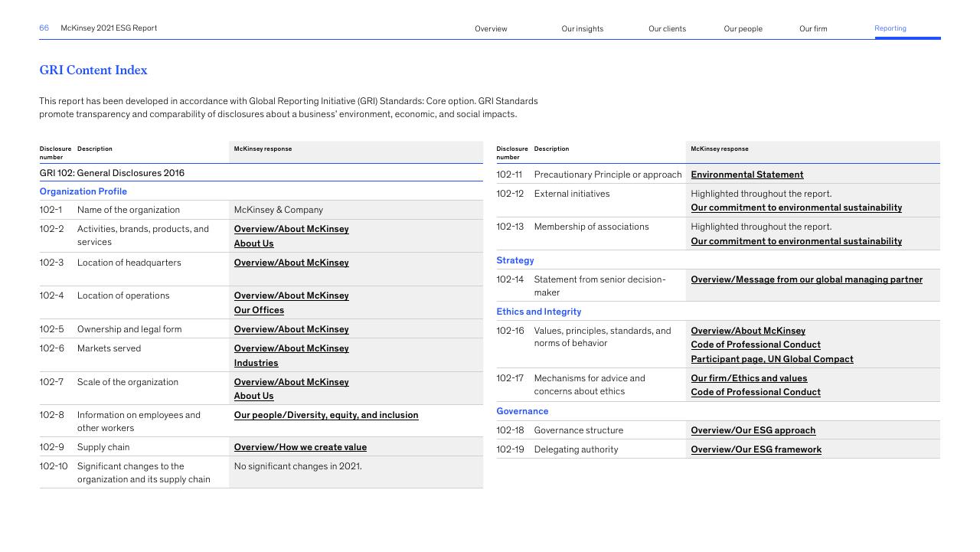Viewport: 980px width, 552px height.
Task: Open Overview/About McKinsey link for Ownership and legal form
Action: pos(291,329)
